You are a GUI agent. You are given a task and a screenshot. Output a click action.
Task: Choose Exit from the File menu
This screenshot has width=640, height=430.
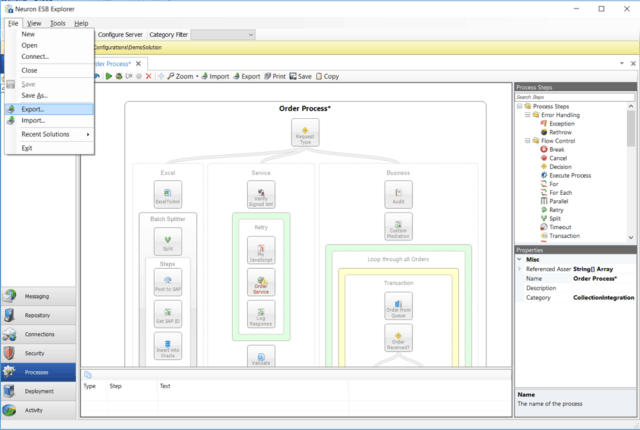(50, 148)
